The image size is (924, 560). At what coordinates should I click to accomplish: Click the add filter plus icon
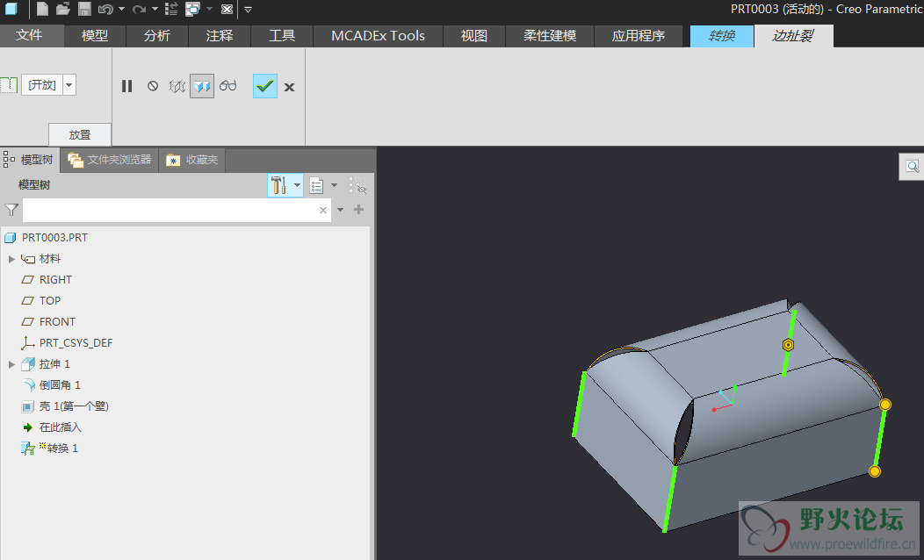coord(358,210)
